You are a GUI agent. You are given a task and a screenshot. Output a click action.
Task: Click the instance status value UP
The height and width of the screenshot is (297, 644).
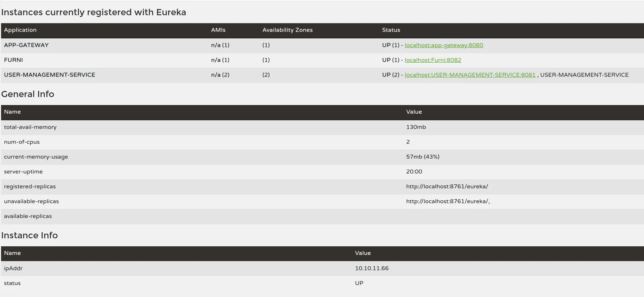pos(359,283)
